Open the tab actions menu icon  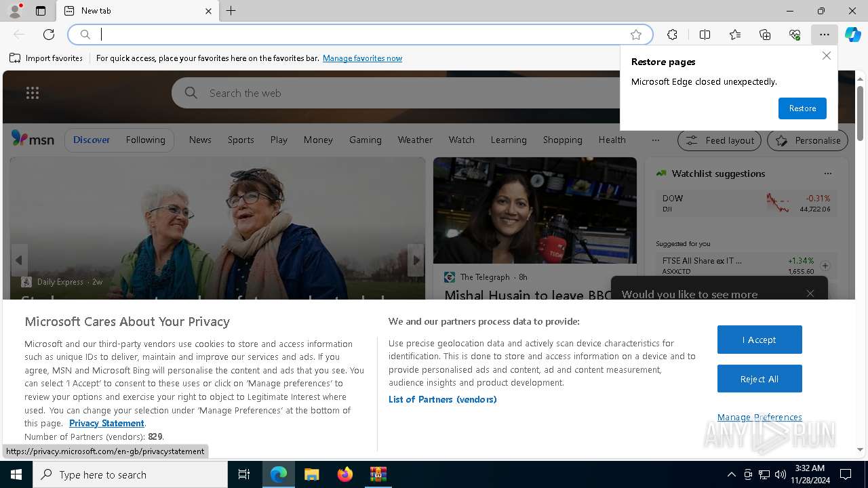pyautogui.click(x=41, y=11)
